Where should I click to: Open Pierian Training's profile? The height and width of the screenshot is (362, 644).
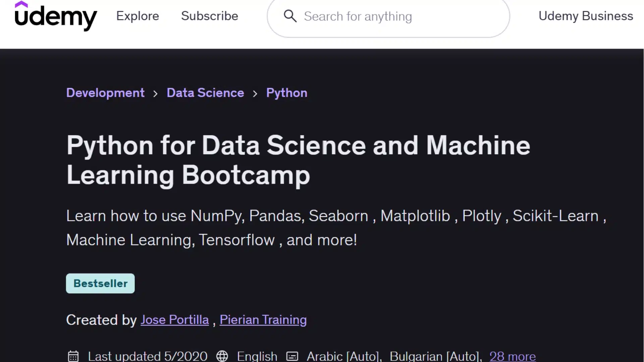click(263, 320)
